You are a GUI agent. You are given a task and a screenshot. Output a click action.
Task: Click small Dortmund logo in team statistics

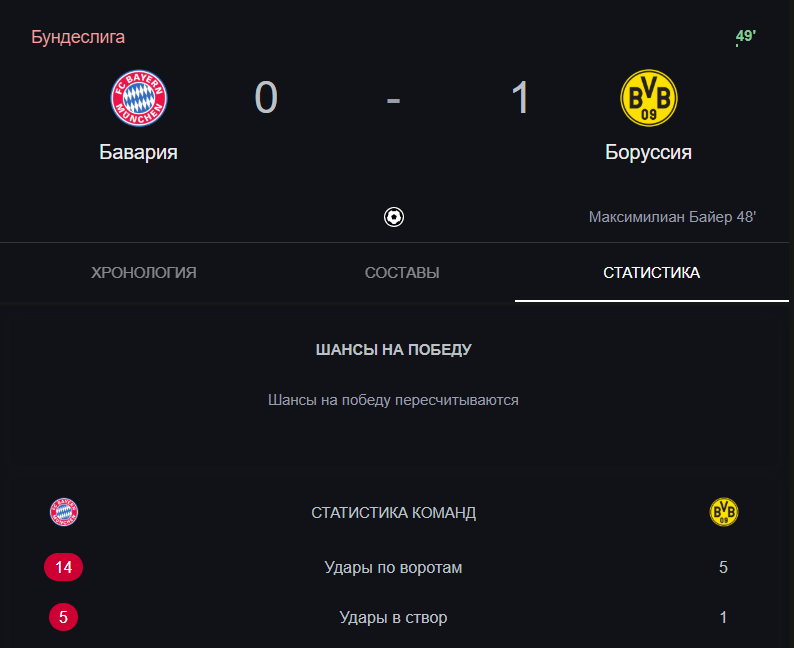point(724,513)
